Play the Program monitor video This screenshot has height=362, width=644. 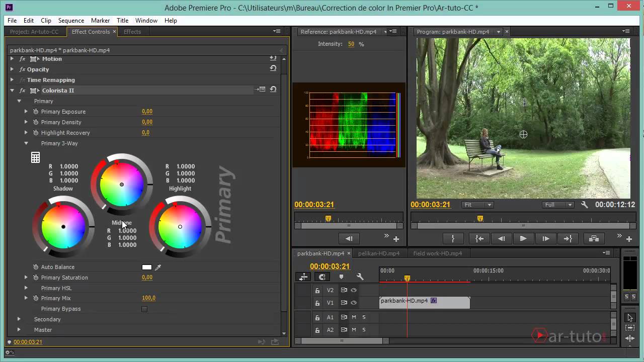523,239
